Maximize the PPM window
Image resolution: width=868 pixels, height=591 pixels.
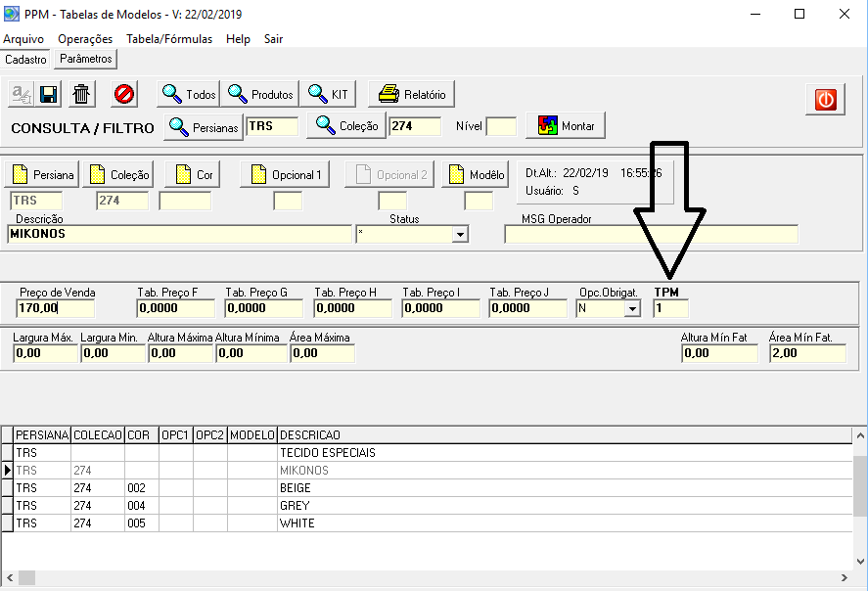tap(799, 14)
